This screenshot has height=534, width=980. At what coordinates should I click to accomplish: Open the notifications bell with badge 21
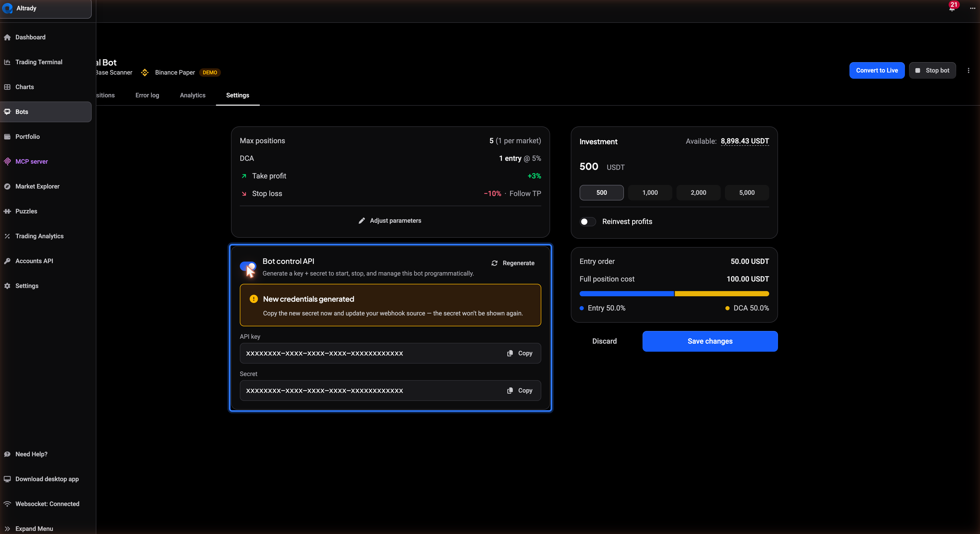(952, 8)
